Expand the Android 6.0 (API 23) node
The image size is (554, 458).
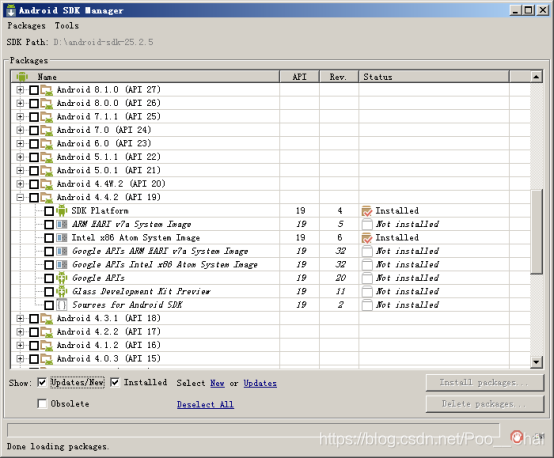click(20, 143)
